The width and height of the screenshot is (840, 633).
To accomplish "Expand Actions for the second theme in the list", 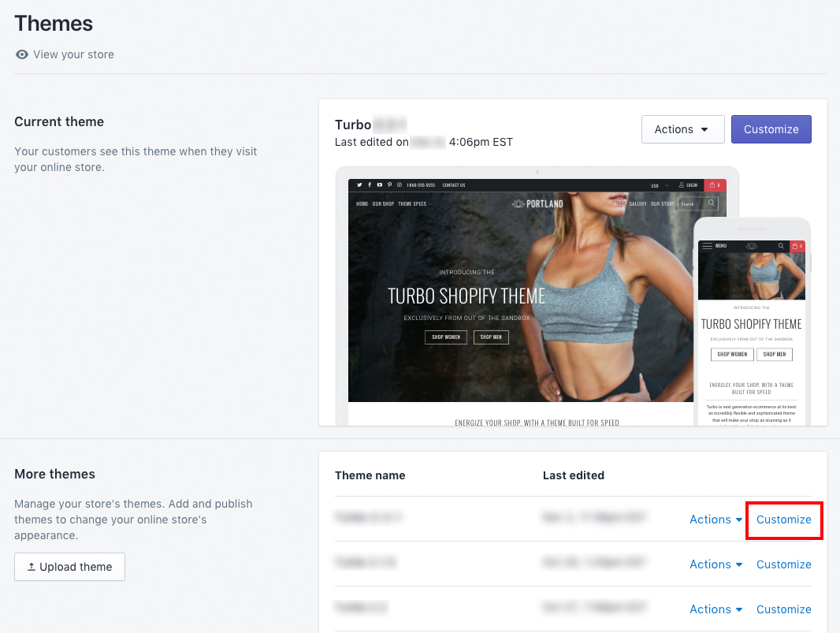I will [x=715, y=564].
